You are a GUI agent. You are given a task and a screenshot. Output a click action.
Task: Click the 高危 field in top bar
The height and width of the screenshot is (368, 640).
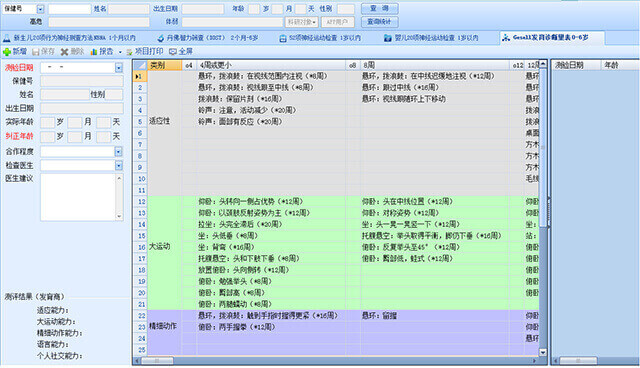tap(99, 22)
